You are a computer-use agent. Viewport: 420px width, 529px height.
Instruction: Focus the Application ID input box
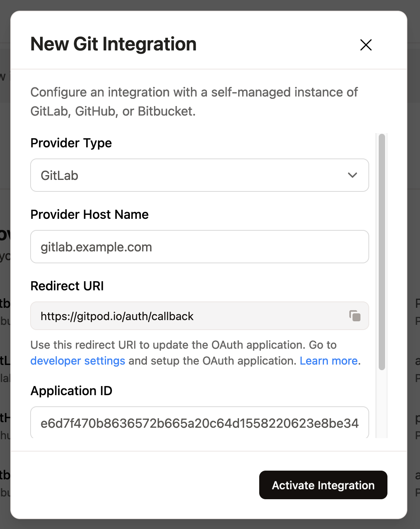click(200, 423)
